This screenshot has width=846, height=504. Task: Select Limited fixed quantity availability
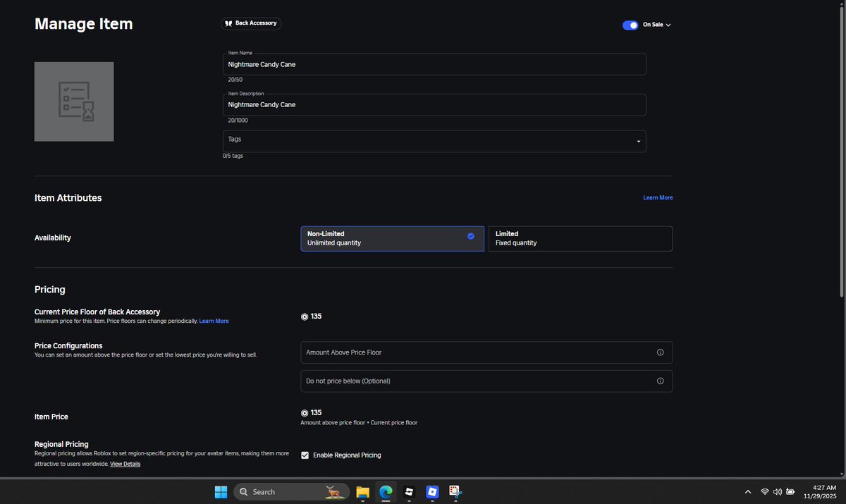580,238
